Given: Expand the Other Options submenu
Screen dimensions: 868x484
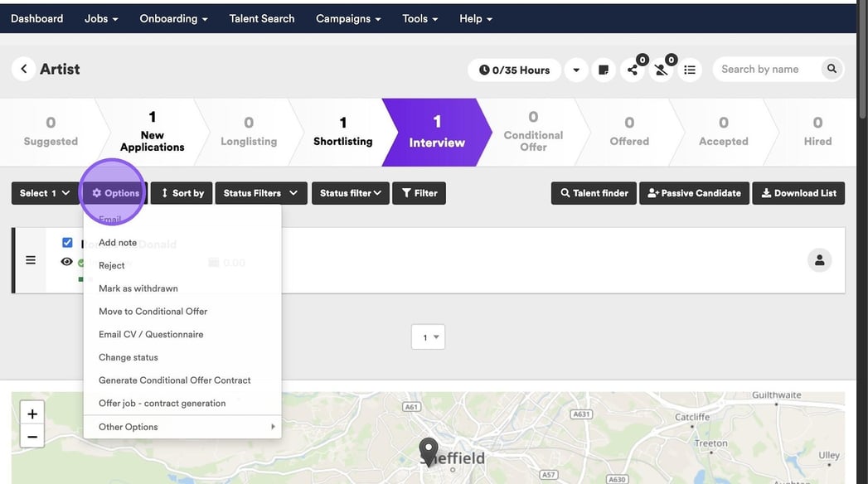Looking at the screenshot, I should 182,427.
